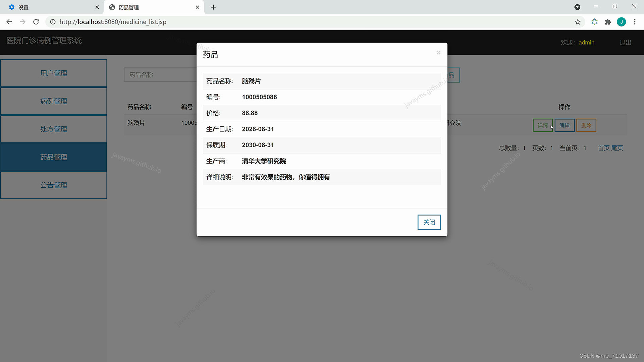The image size is (644, 362).
Task: Click the 关闭 button in the dialog
Action: tap(429, 222)
